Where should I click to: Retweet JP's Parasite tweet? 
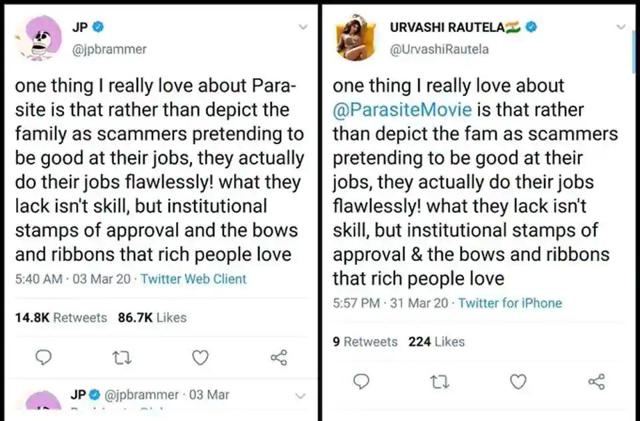tap(122, 358)
